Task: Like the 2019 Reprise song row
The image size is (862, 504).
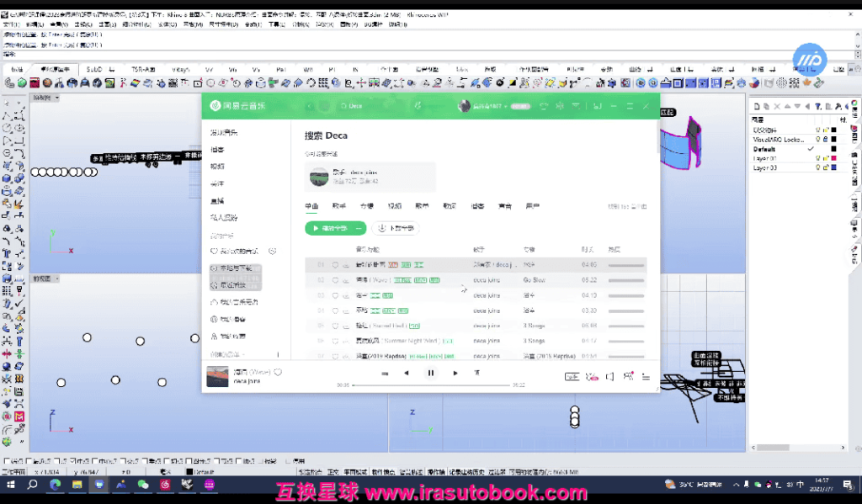Action: (335, 356)
